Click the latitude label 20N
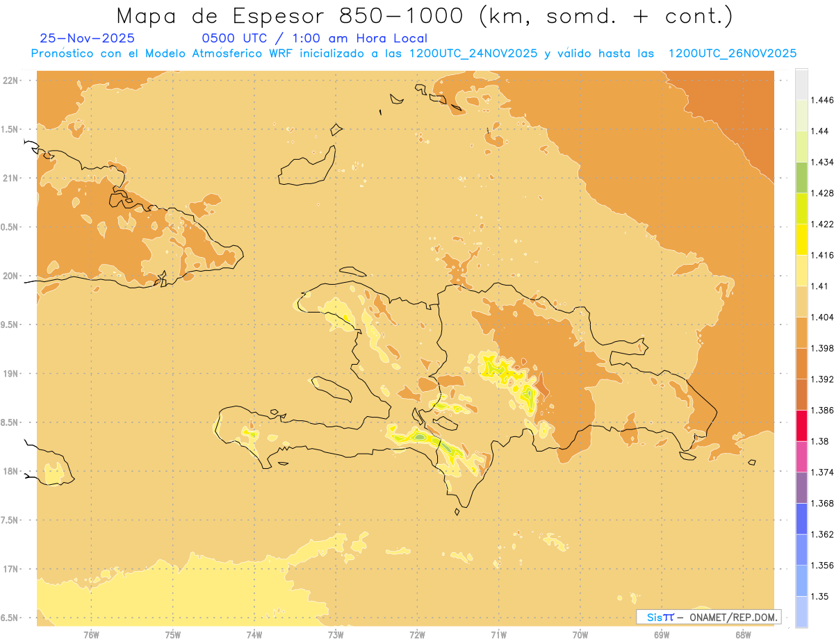 (x=11, y=276)
